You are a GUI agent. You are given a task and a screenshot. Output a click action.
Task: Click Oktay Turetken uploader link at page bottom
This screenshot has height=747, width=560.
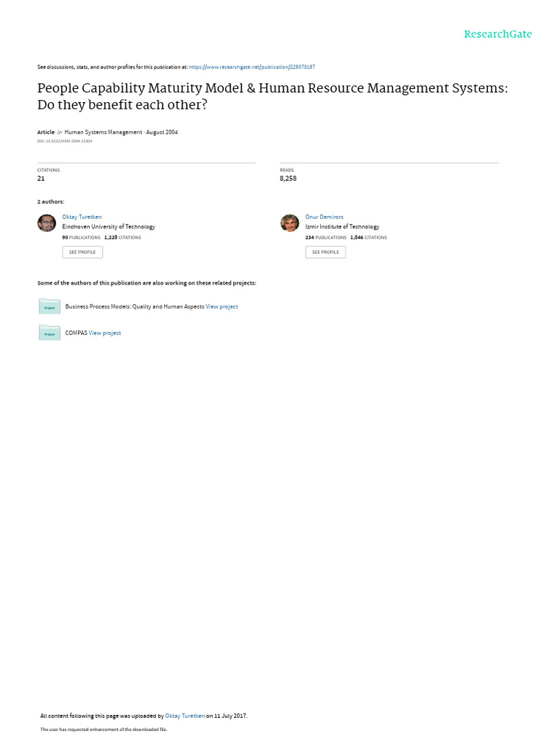point(184,716)
